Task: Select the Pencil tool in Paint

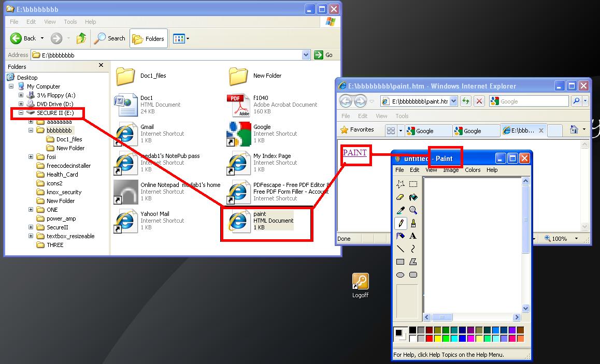Action: coord(400,223)
